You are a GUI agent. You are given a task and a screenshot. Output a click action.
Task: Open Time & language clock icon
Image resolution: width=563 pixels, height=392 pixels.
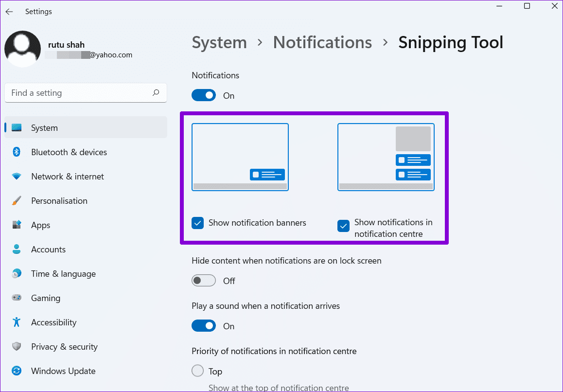pos(17,274)
